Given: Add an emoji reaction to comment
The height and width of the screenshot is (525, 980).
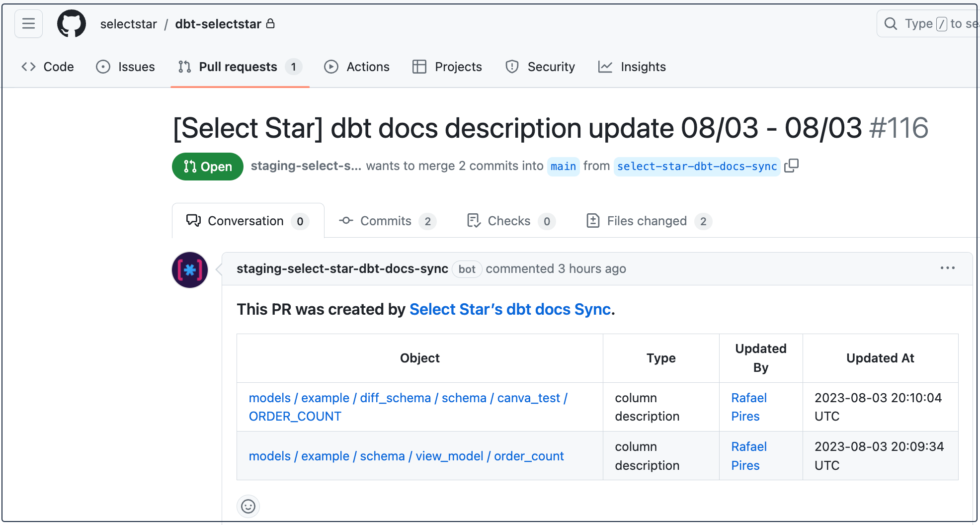Looking at the screenshot, I should pyautogui.click(x=248, y=506).
